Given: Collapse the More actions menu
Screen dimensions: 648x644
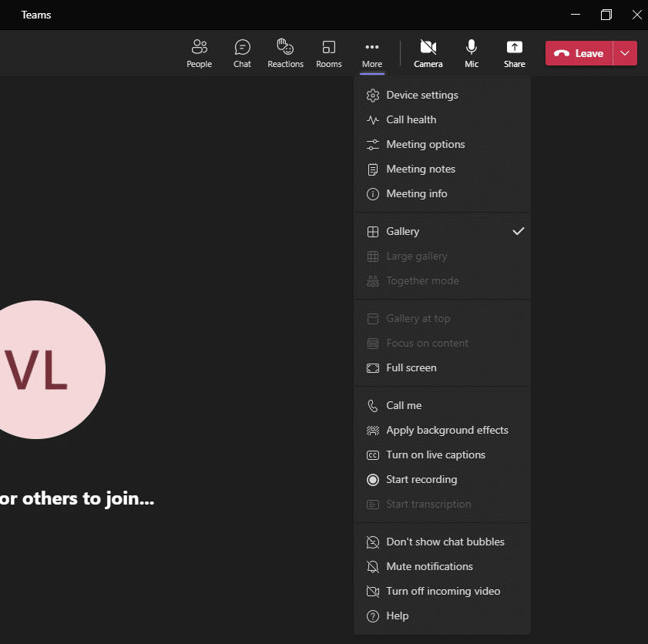Looking at the screenshot, I should click(x=372, y=52).
